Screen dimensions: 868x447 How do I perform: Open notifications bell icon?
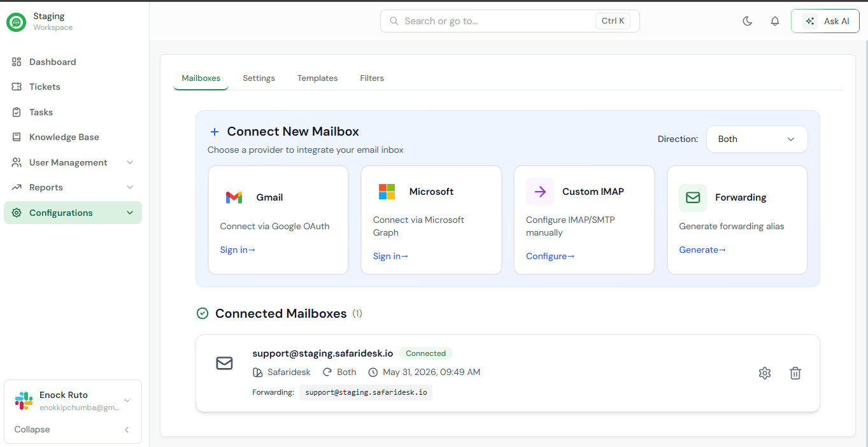tap(775, 21)
